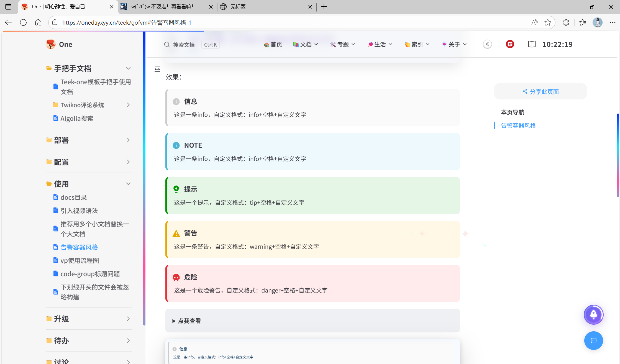Click the 搜索文档 search box

click(183, 45)
